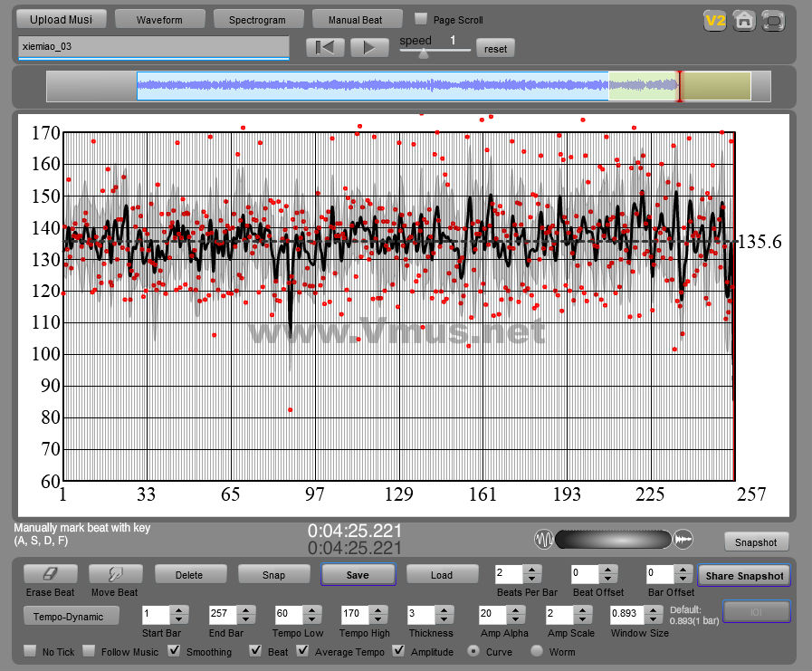Increase the Amp Alpha value
The width and height of the screenshot is (812, 671).
pyautogui.click(x=515, y=610)
